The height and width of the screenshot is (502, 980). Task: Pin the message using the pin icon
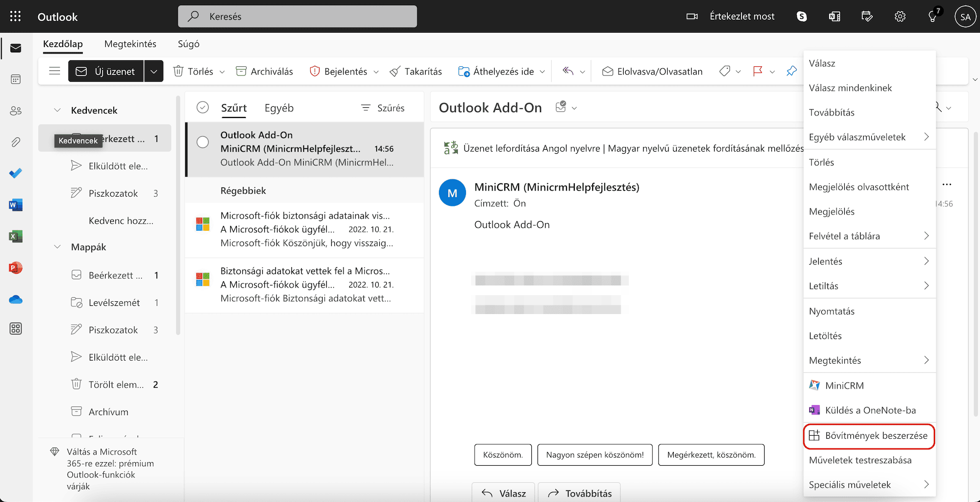[x=792, y=71]
